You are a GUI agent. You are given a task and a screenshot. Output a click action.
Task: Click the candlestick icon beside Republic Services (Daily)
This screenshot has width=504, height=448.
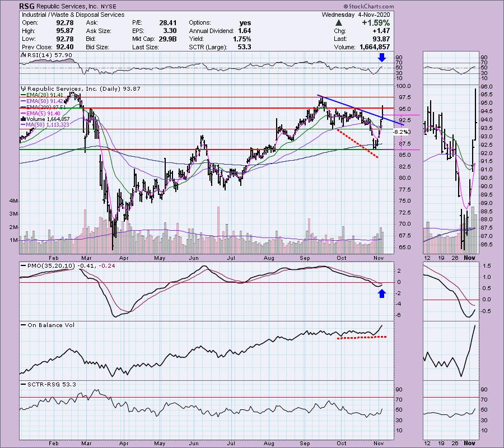pos(24,88)
